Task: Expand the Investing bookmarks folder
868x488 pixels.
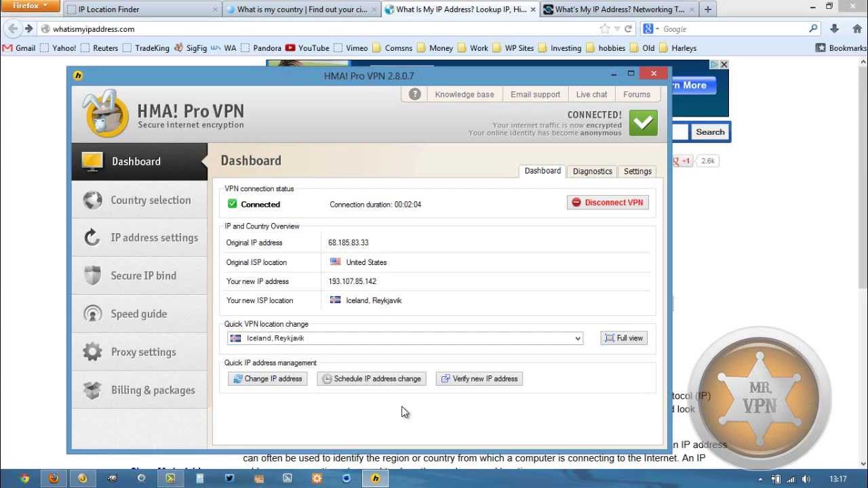Action: pos(559,48)
